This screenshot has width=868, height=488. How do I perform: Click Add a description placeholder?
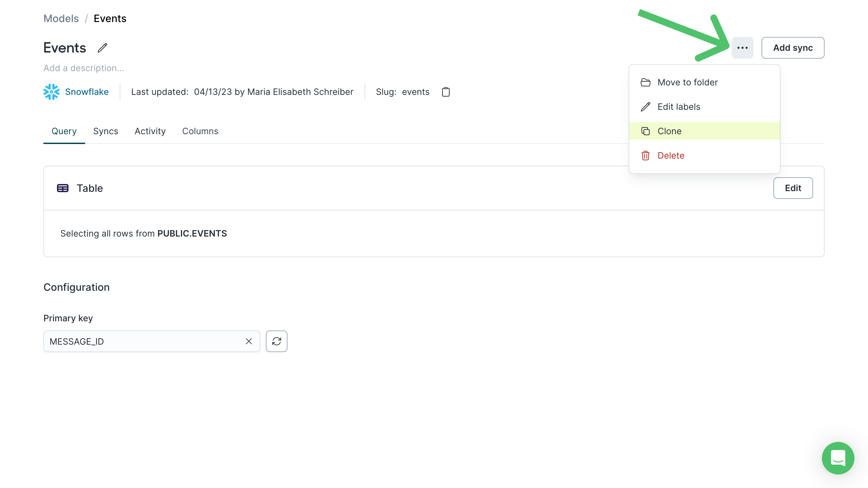click(83, 68)
